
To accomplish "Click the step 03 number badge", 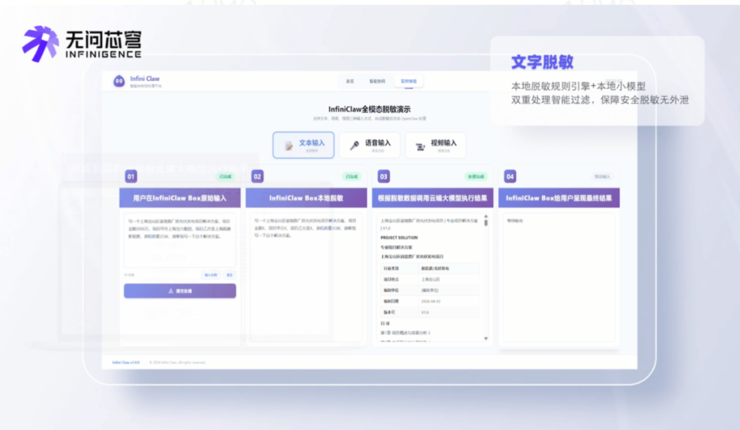I will tap(384, 176).
